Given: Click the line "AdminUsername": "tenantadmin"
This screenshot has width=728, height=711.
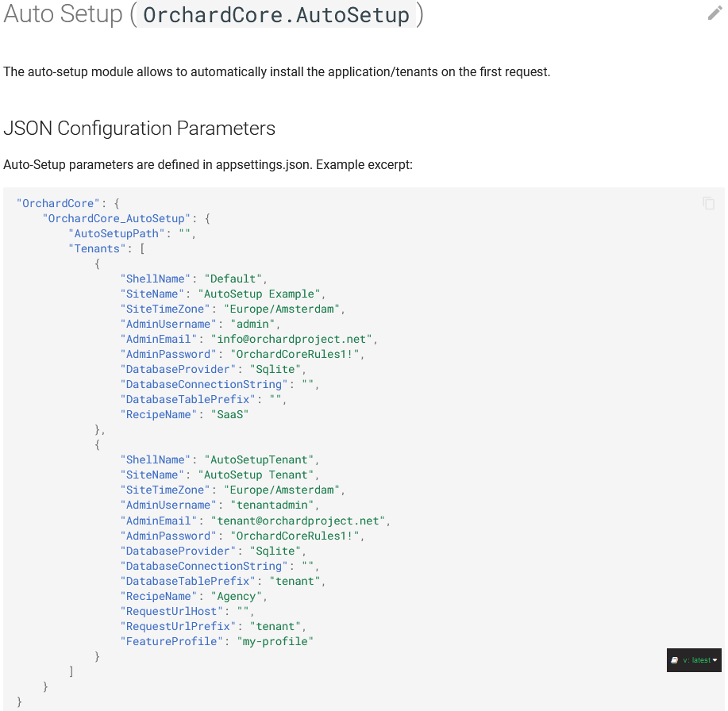Looking at the screenshot, I should pyautogui.click(x=220, y=505).
